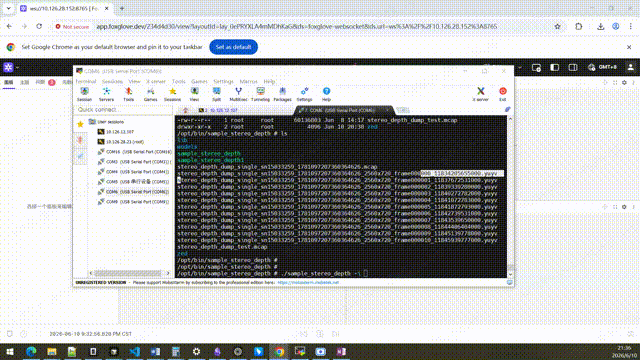640x360 pixels.
Task: Select COM9 USB Serial Port session
Action: (x=133, y=202)
